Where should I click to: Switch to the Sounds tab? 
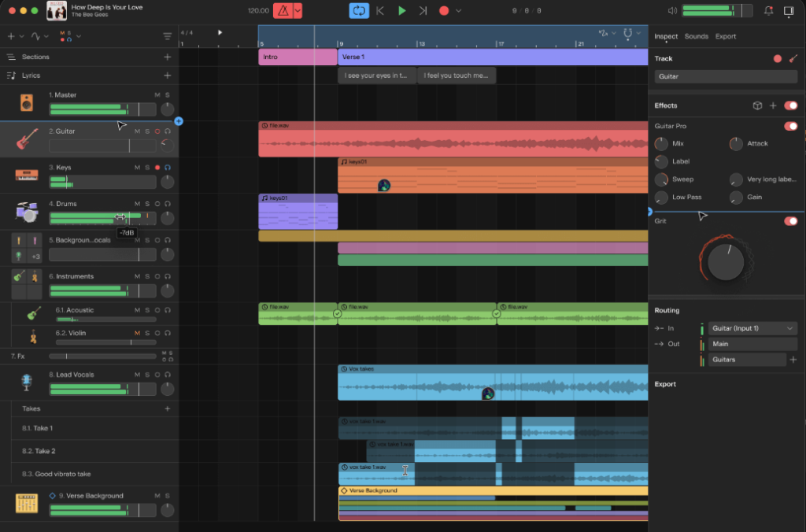pos(696,36)
